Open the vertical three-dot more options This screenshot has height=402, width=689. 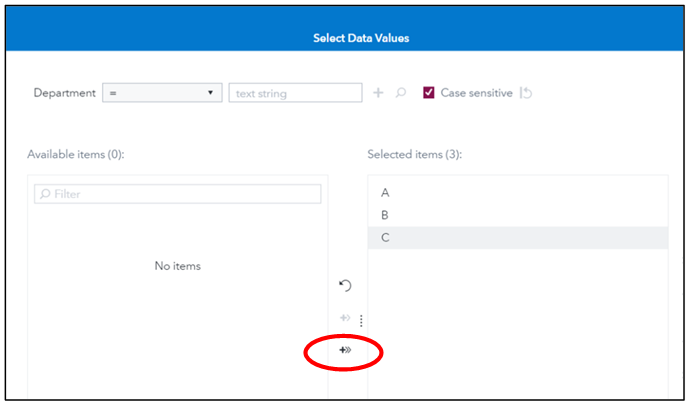[x=361, y=321]
